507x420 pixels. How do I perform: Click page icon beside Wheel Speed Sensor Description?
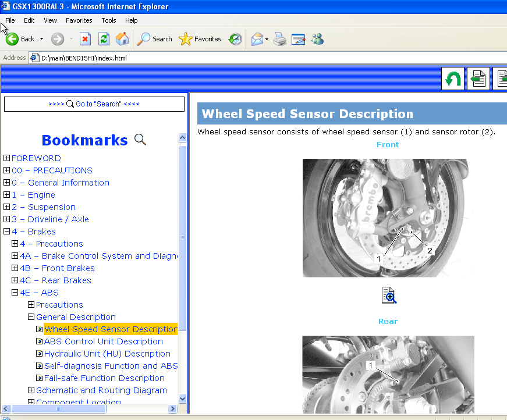coord(39,329)
